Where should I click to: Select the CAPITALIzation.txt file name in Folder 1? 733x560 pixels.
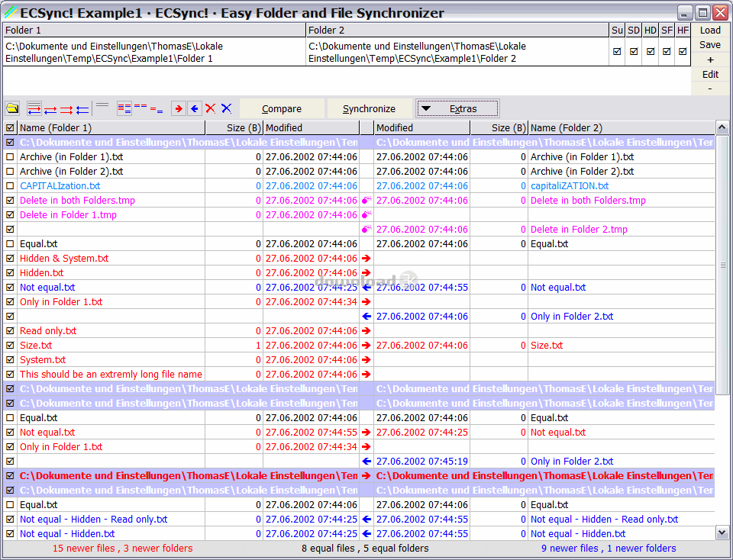tap(60, 186)
